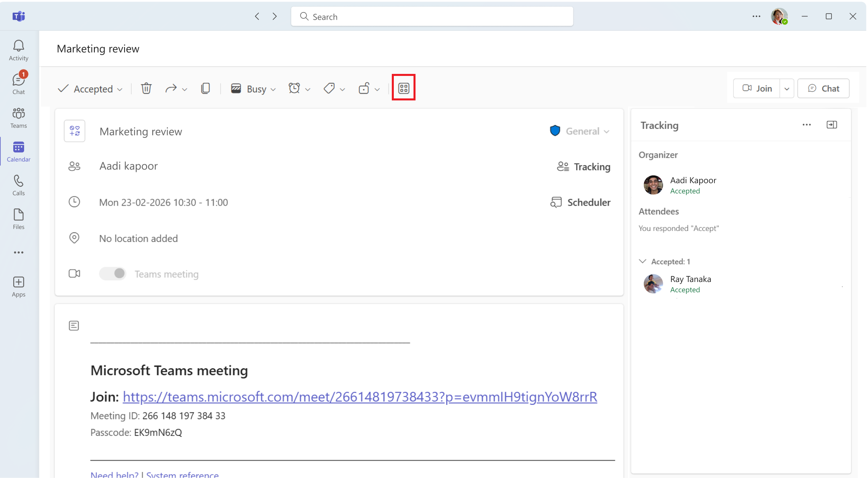The image size is (868, 478).
Task: Open the forward options chevron
Action: (184, 89)
